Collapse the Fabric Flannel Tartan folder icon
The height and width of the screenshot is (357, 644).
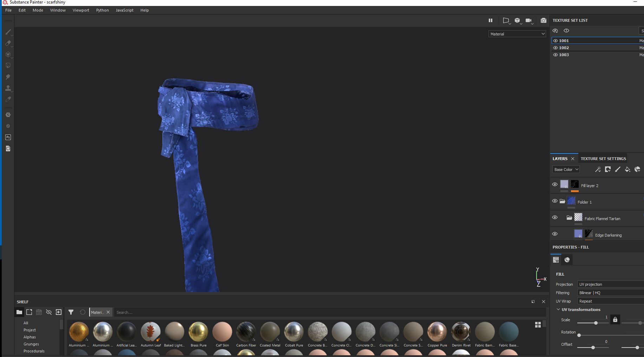[569, 218]
